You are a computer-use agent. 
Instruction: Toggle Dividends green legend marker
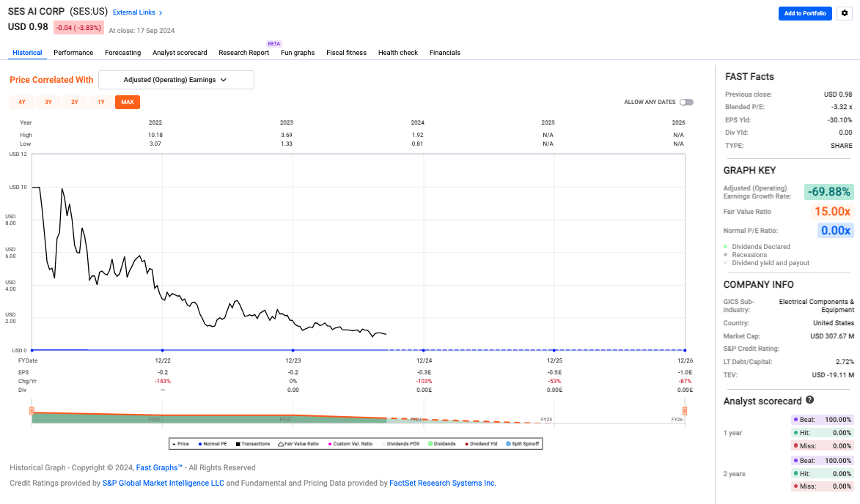coord(430,444)
